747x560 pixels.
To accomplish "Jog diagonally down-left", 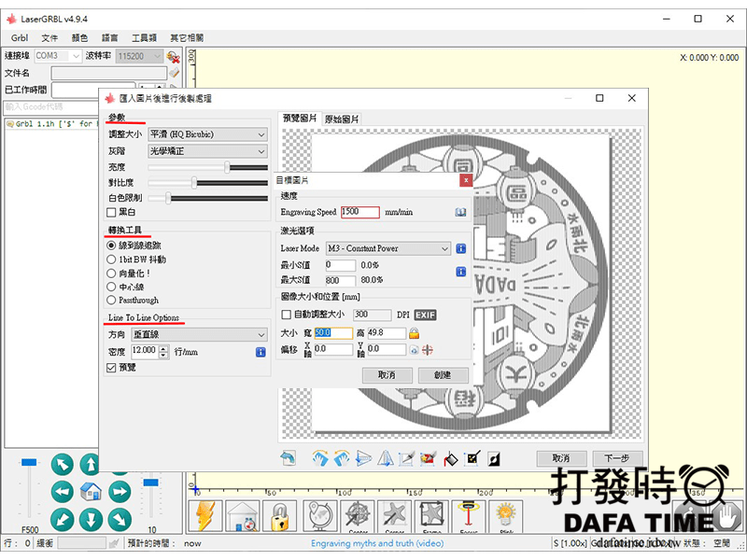I will point(62,519).
